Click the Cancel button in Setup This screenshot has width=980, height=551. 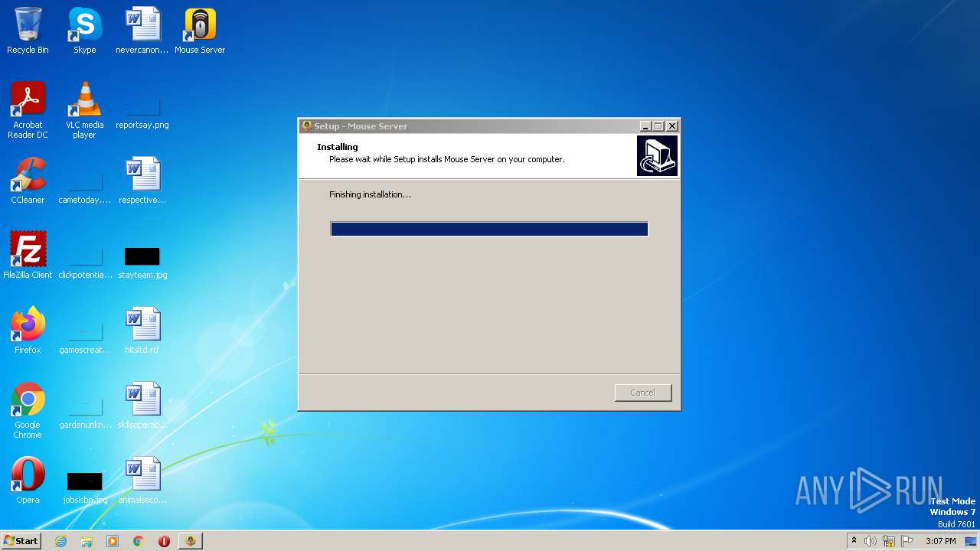point(643,393)
